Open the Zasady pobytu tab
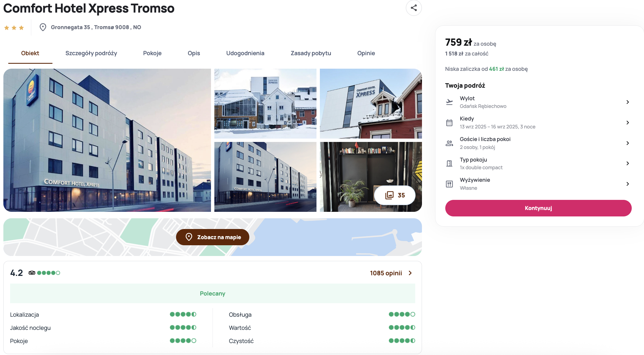This screenshot has width=644, height=355. click(311, 53)
